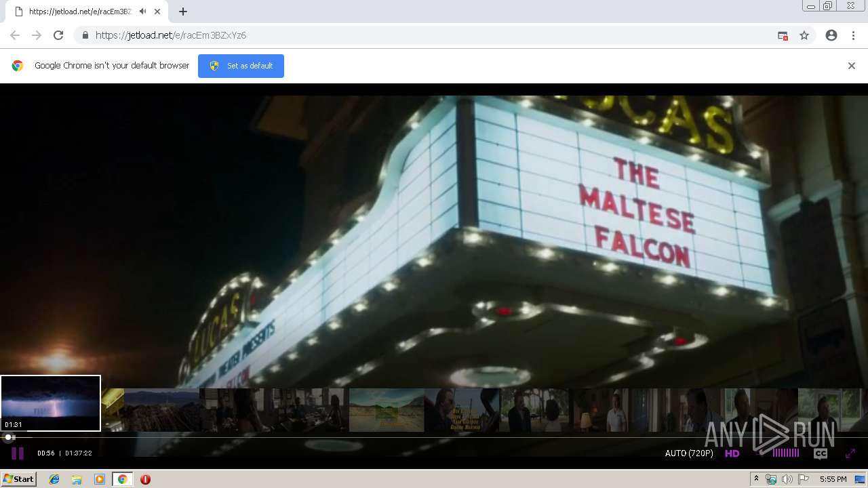Select the lightning storm preview thumbnail at 01:31

point(50,403)
